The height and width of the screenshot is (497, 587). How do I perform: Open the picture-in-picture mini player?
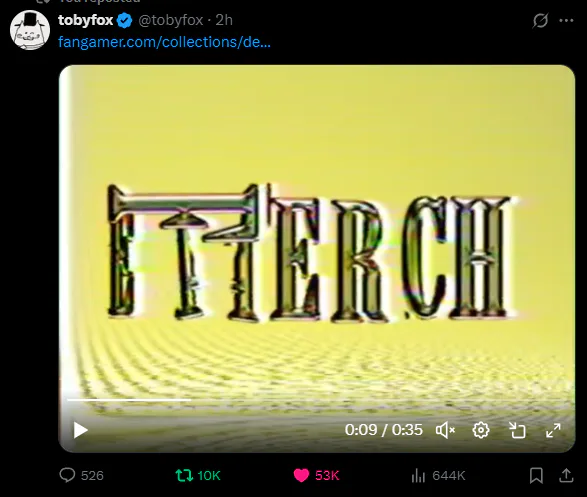tap(518, 430)
